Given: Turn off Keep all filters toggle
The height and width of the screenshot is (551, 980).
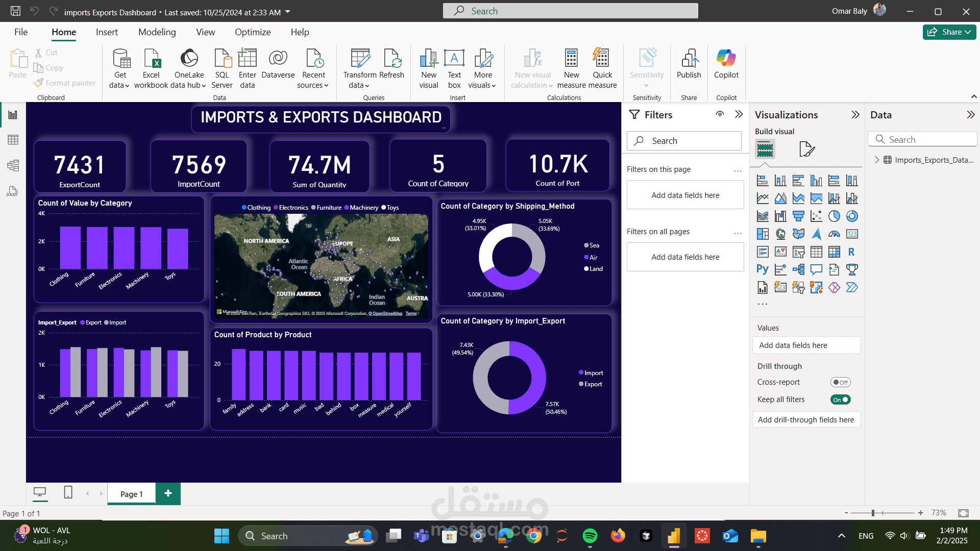Looking at the screenshot, I should point(840,399).
